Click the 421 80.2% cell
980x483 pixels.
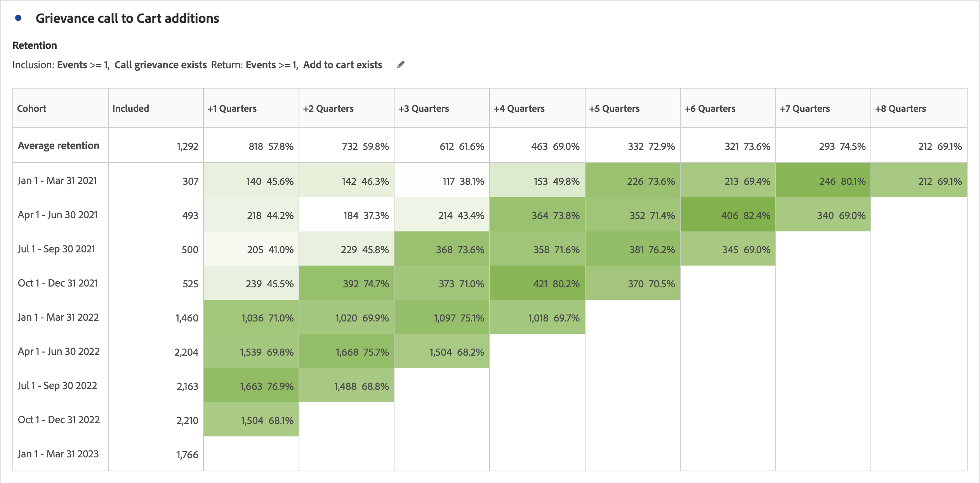click(537, 283)
